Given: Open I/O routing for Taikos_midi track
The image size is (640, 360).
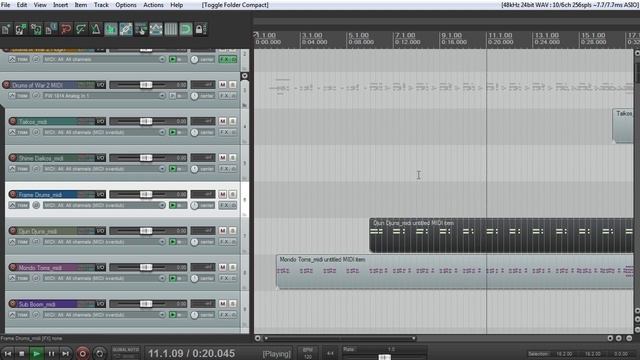Looking at the screenshot, I should [100, 121].
